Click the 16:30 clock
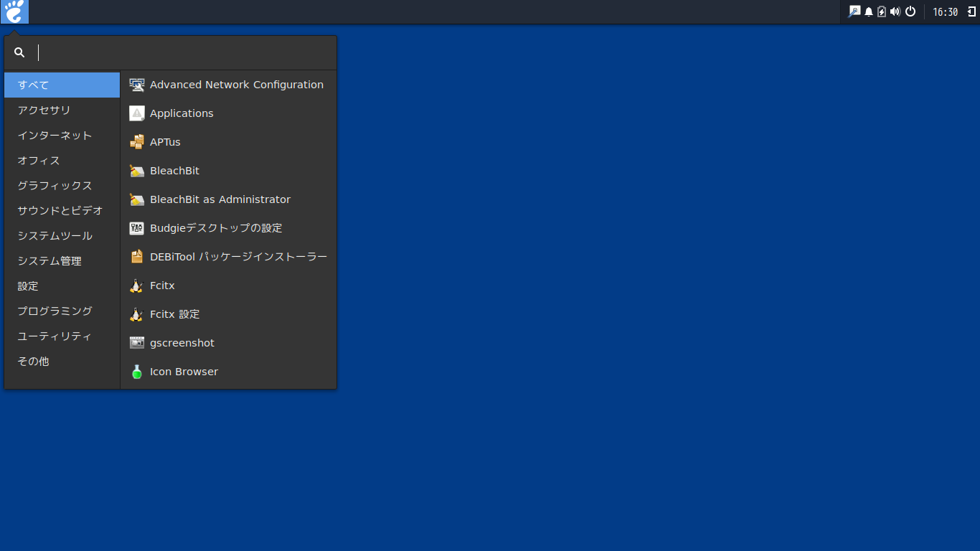 pyautogui.click(x=945, y=12)
